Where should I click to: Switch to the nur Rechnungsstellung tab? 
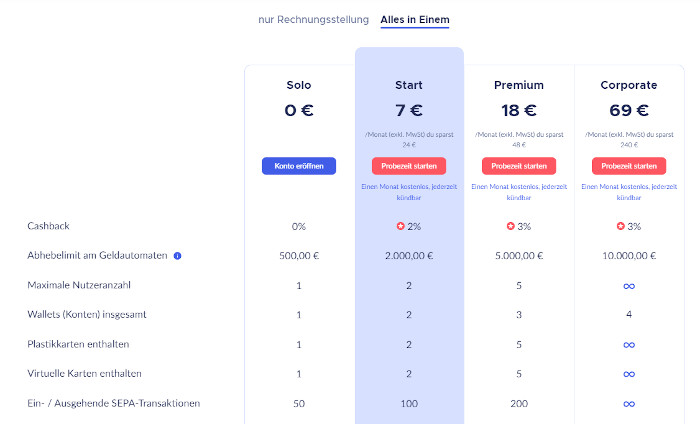pyautogui.click(x=313, y=20)
